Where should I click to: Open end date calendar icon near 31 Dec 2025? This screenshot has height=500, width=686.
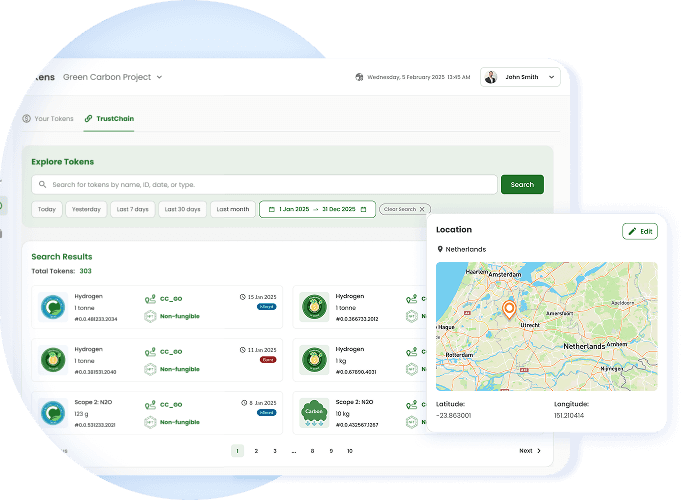[x=363, y=210]
